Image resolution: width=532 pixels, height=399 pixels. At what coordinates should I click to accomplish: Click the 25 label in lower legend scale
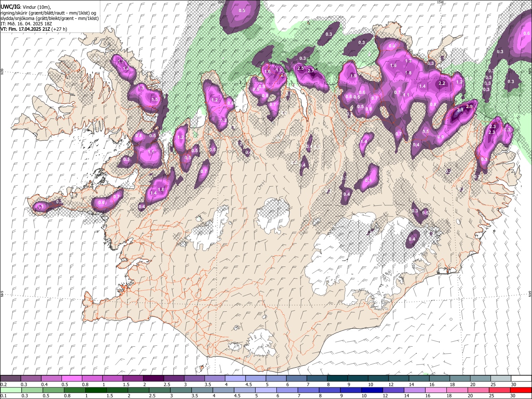click(x=491, y=396)
